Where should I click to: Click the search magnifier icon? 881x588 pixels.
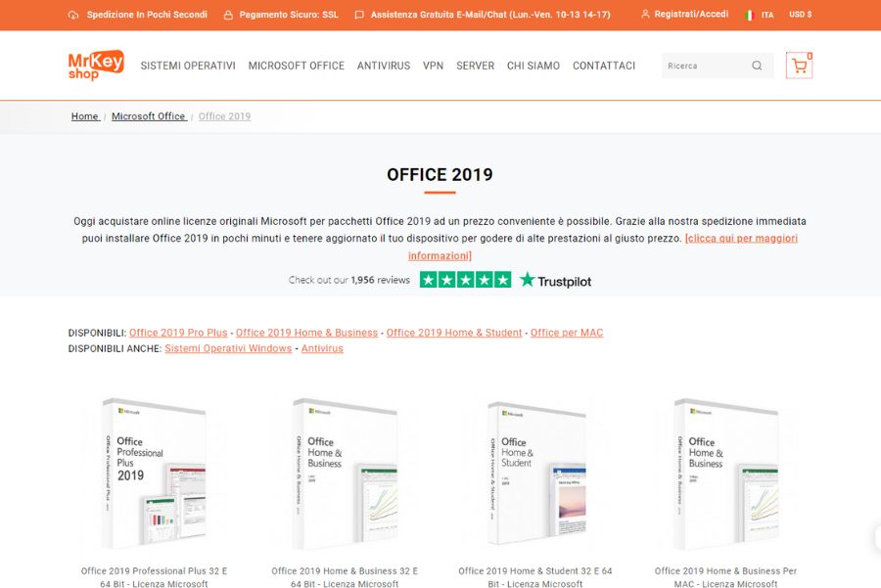pyautogui.click(x=755, y=65)
